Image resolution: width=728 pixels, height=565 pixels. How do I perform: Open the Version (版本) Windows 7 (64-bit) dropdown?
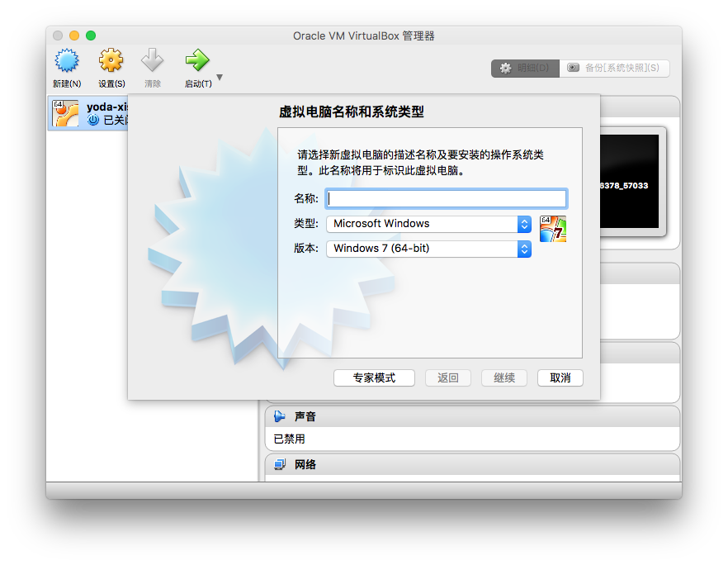[428, 249]
